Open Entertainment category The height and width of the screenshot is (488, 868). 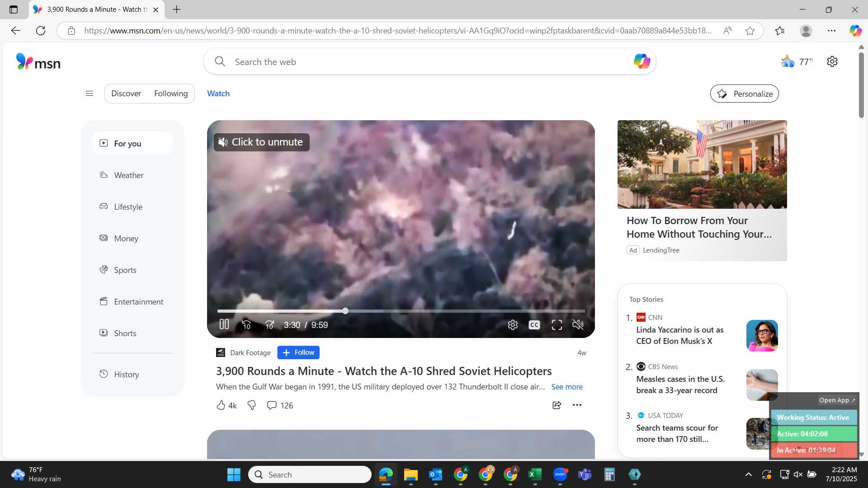pos(132,301)
